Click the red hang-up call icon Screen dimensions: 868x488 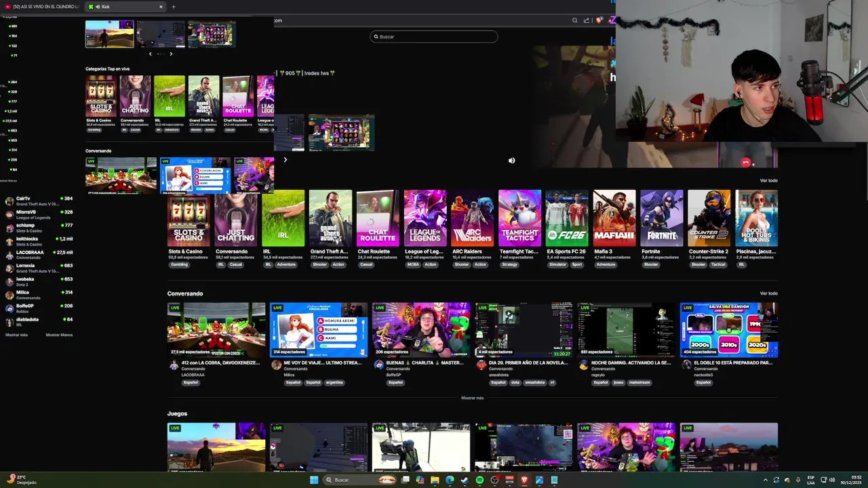click(x=746, y=162)
